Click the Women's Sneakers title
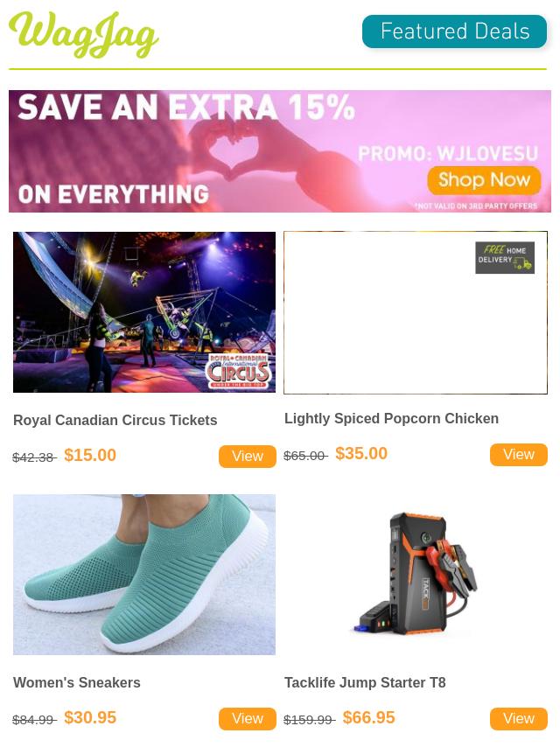 (x=77, y=682)
